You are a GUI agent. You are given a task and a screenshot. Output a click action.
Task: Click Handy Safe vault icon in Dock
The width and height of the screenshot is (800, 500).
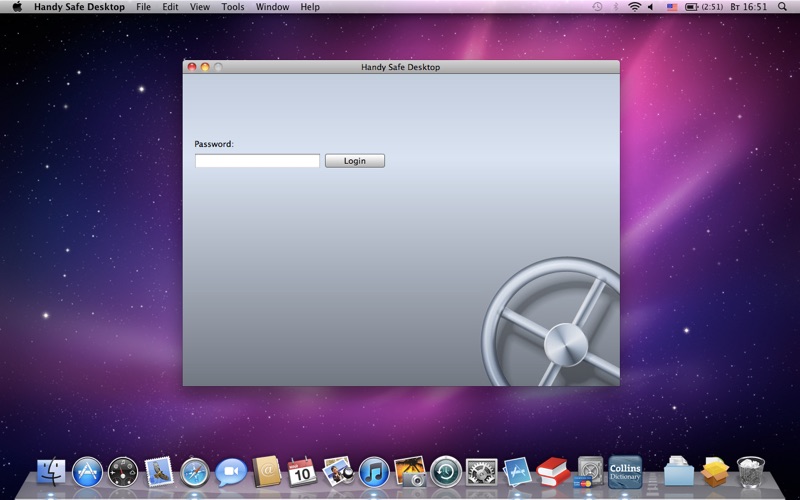[589, 472]
